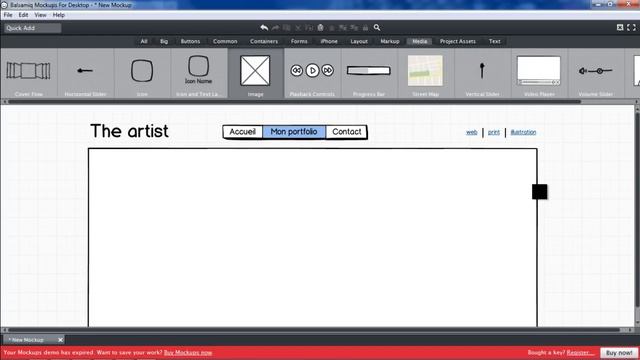Click the Lock padlock icon
The image size is (640, 360).
pyautogui.click(x=365, y=28)
